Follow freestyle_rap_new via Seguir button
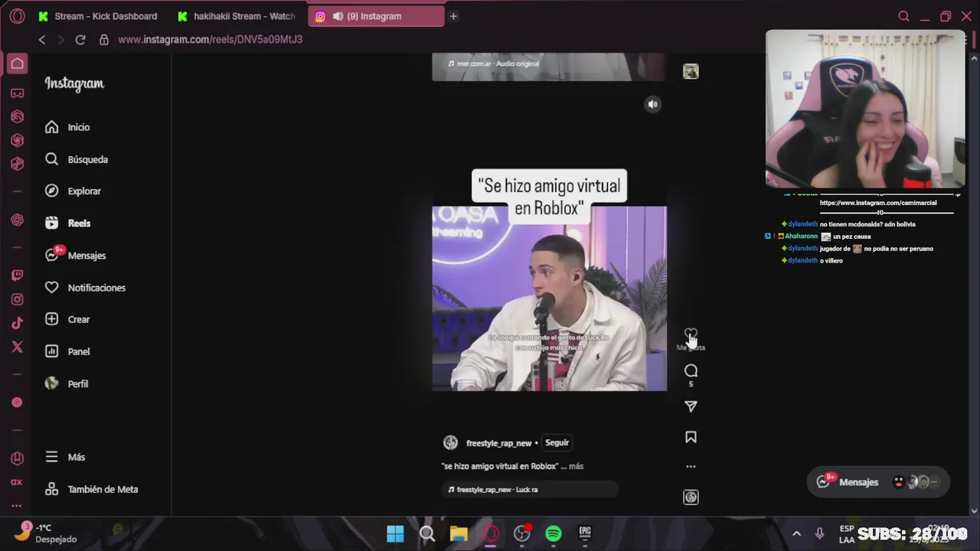 point(557,442)
